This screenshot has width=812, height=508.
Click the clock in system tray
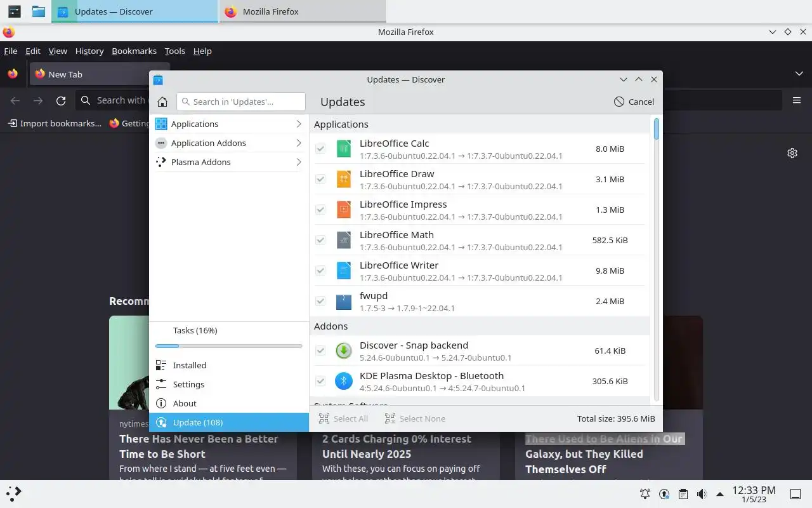754,494
